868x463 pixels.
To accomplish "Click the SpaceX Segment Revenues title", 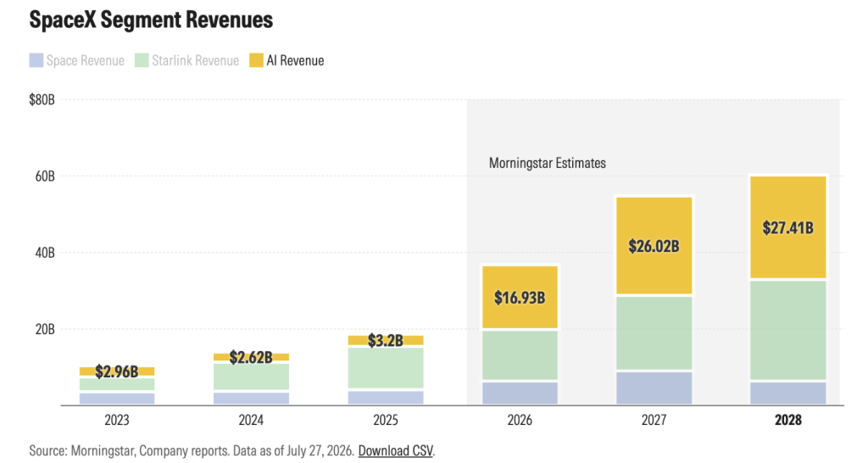I will (x=151, y=20).
